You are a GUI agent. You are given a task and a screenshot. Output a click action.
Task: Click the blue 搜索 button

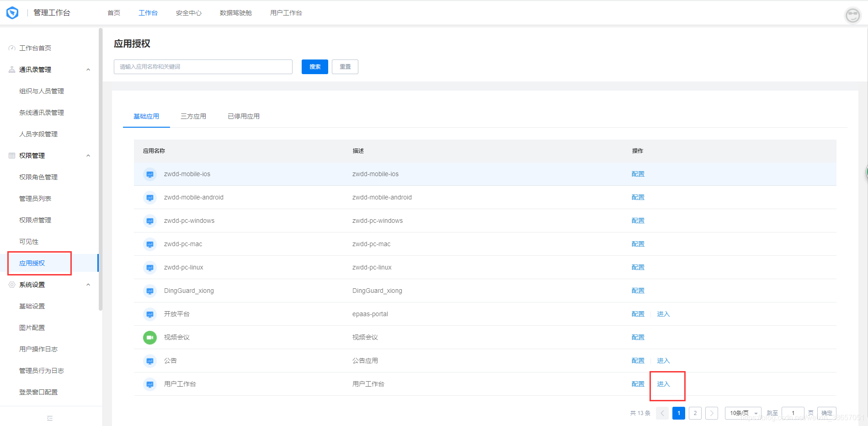click(x=315, y=67)
